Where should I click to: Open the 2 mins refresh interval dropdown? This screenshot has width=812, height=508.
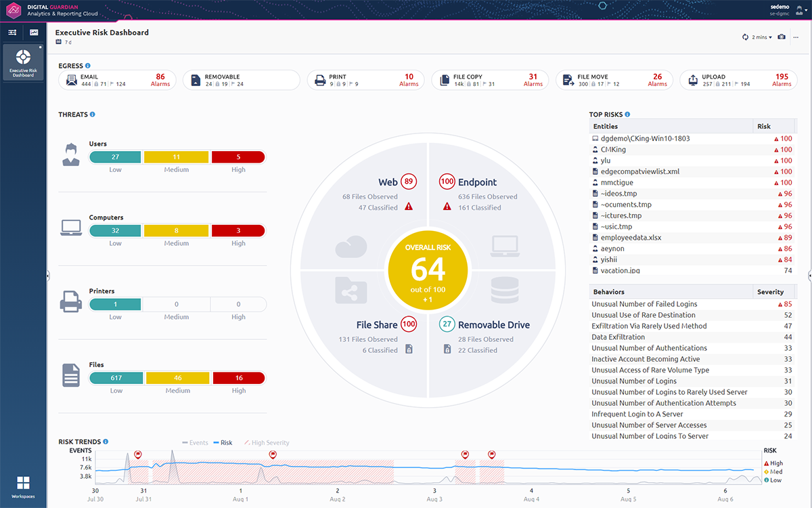point(760,37)
